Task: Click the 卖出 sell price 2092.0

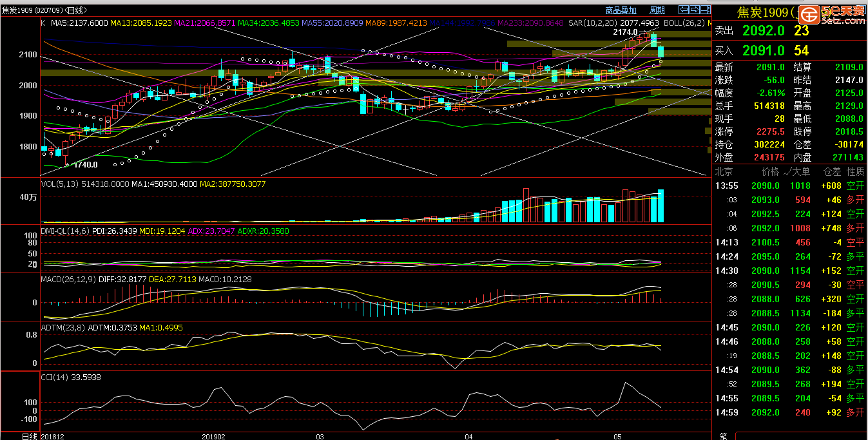Action: pyautogui.click(x=764, y=31)
